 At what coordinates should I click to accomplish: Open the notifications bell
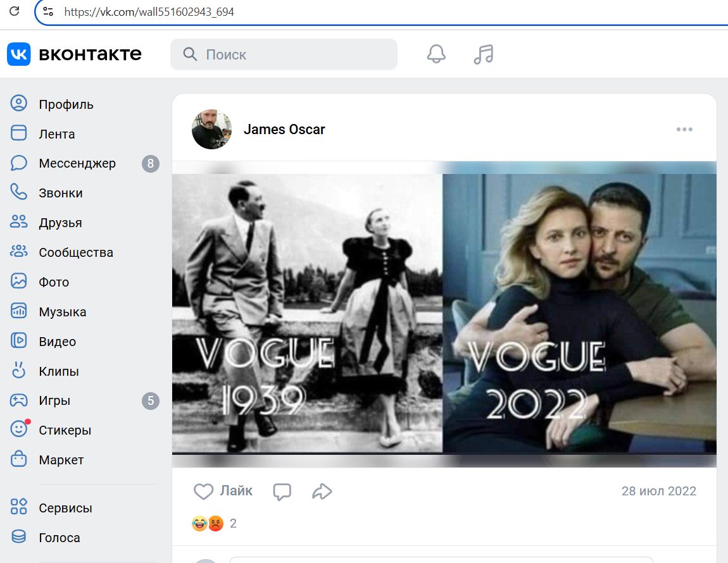tap(436, 54)
